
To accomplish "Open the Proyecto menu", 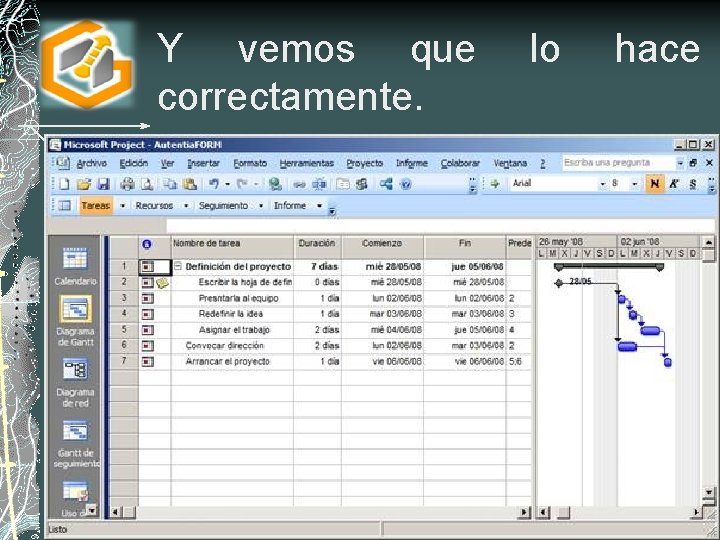I will click(x=364, y=163).
